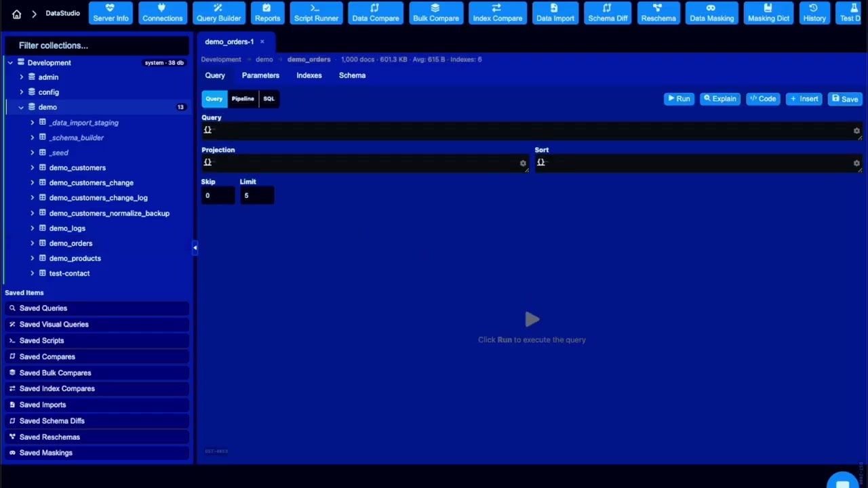This screenshot has width=868, height=488.
Task: Switch to the Schema tab
Action: [x=352, y=75]
